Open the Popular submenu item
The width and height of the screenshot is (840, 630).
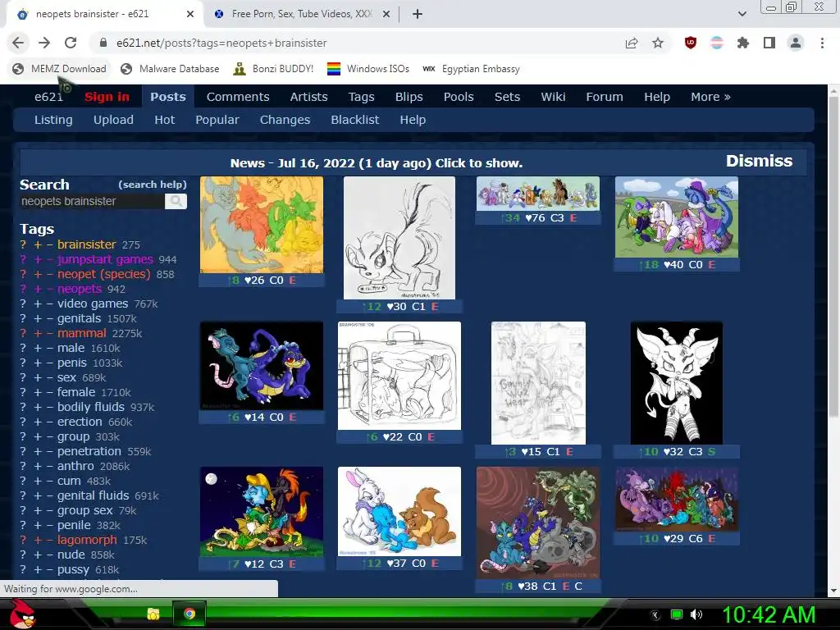pos(217,120)
